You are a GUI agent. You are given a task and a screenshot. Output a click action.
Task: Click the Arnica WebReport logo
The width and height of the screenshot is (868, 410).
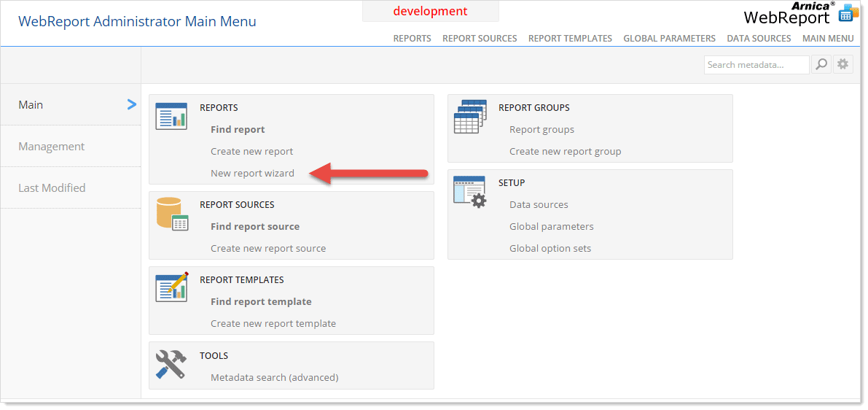800,15
